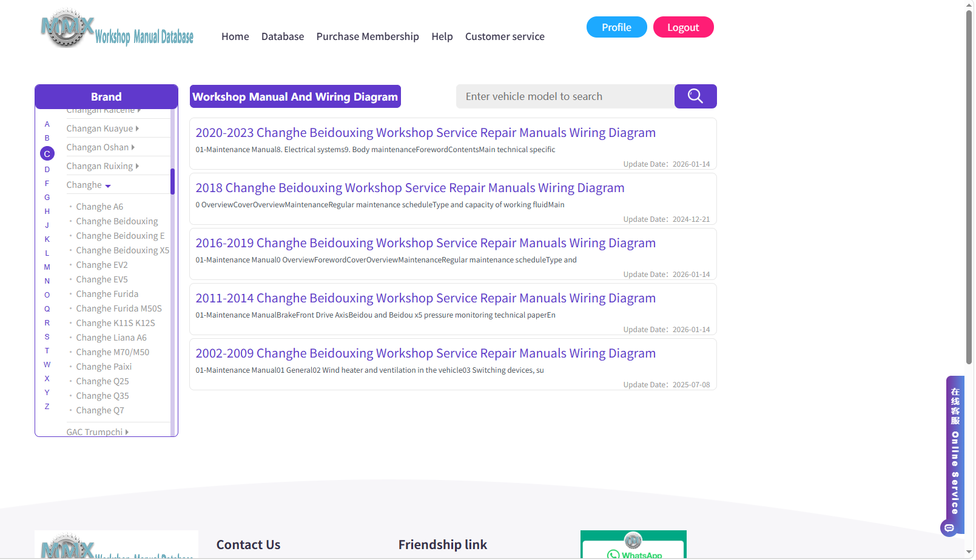Select Changhe K11S K12S model

tap(116, 323)
